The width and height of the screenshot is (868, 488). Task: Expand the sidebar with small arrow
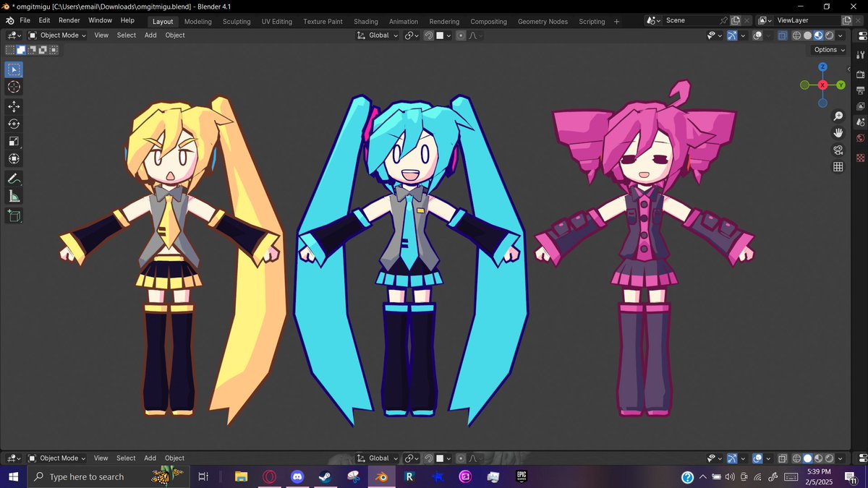848,69
